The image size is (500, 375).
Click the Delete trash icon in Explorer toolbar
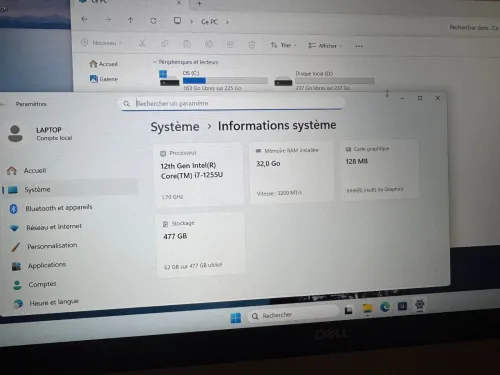pos(252,45)
